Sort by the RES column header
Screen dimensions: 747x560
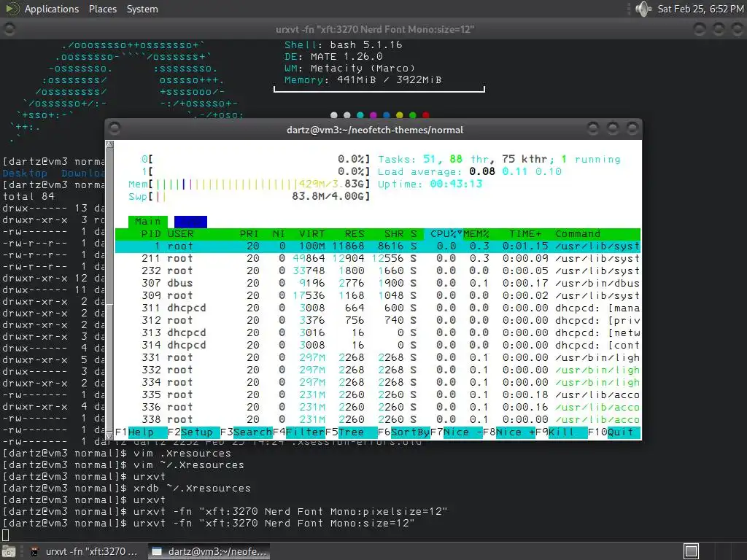pos(355,234)
